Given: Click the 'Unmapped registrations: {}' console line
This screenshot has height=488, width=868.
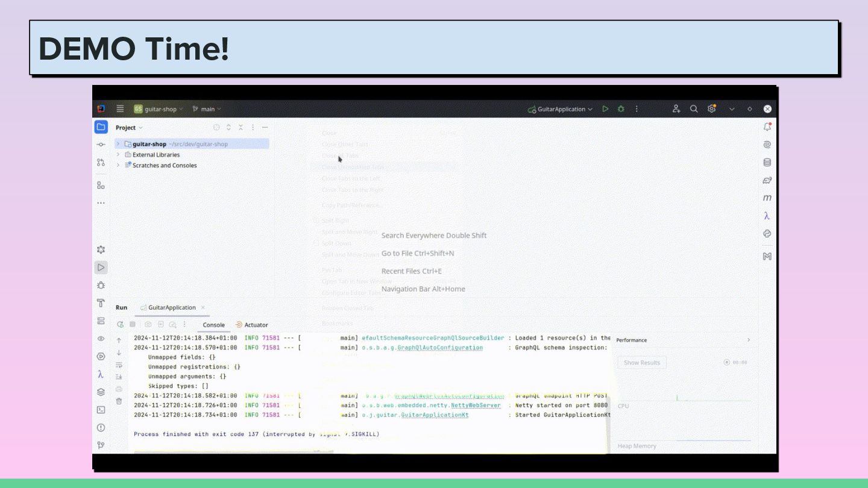Looking at the screenshot, I should 194,367.
